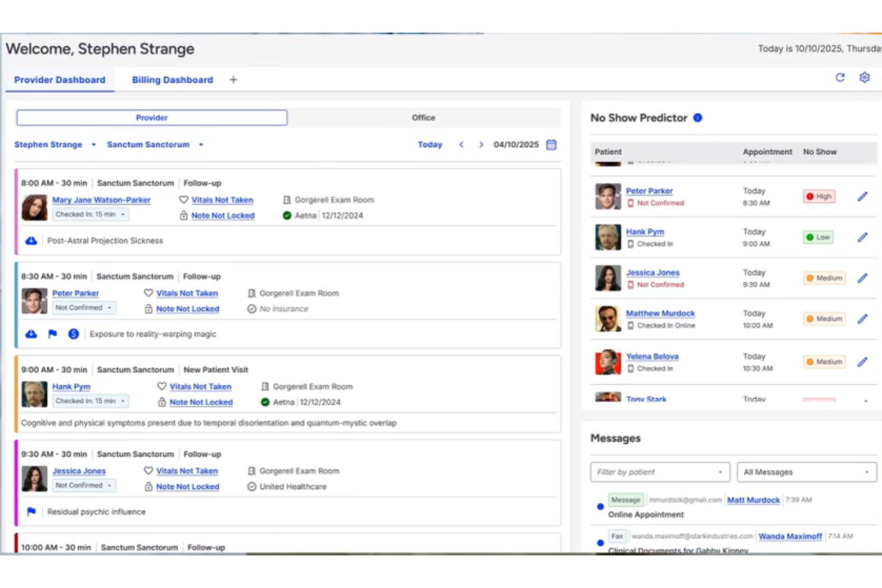Edit Hank Pym's no-show prediction
Viewport: 882px width, 588px height.
pyautogui.click(x=862, y=237)
